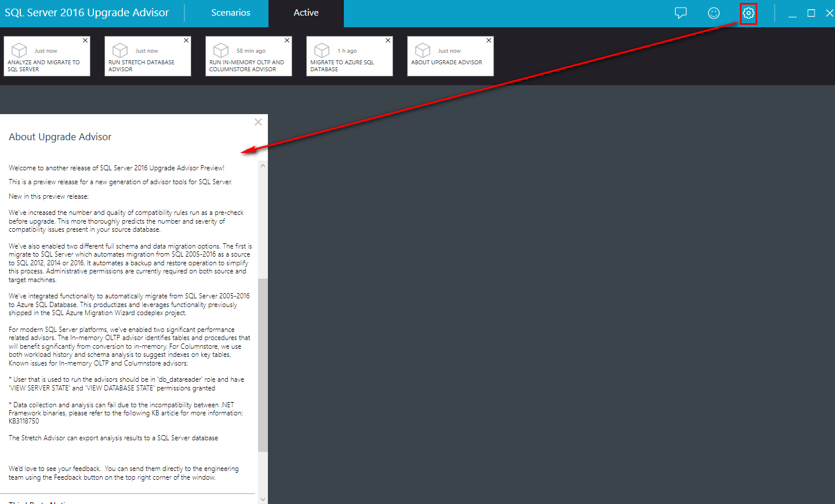Screen dimensions: 835x504
Task: Click the cube icon on Run Stretch Database Advisor card
Action: click(120, 50)
